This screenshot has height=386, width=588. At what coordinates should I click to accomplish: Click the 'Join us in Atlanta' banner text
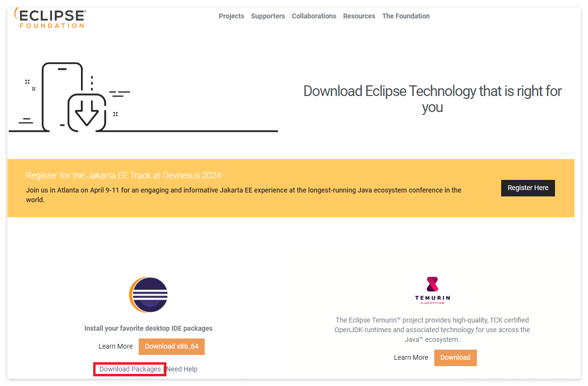click(244, 195)
